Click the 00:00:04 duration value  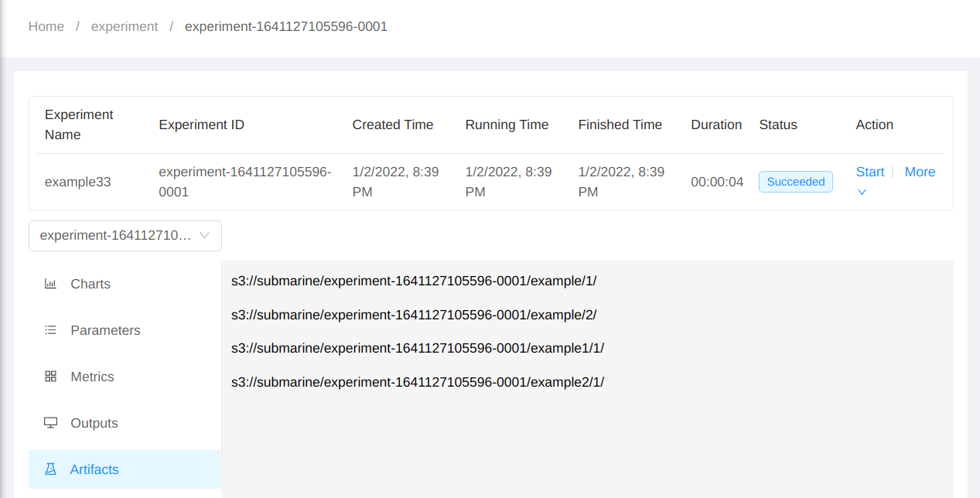pos(717,182)
